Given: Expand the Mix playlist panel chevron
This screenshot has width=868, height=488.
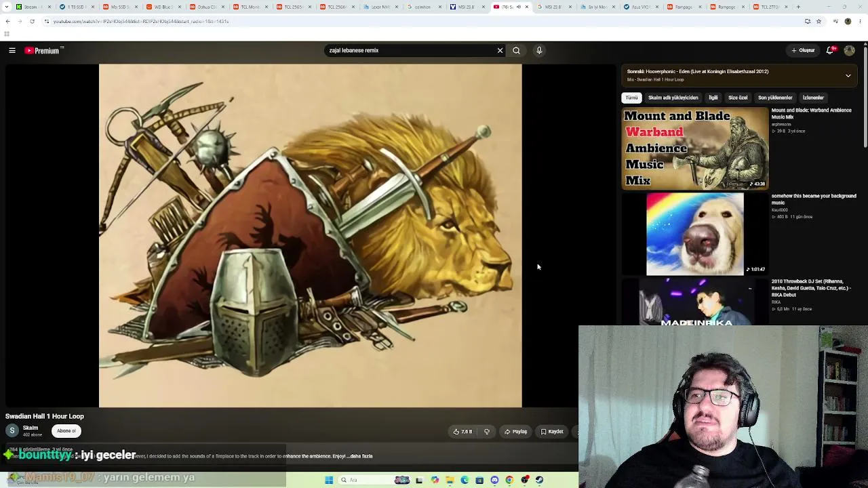Looking at the screenshot, I should tap(848, 76).
